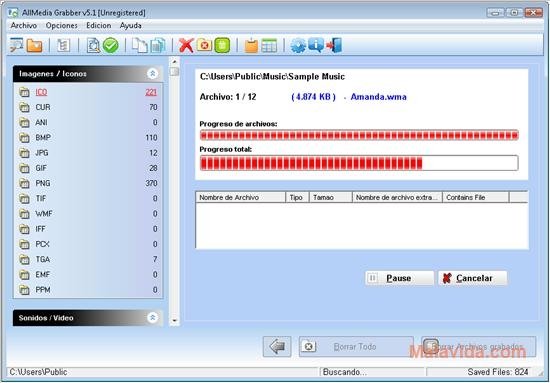Click the file preview magnifier toolbar icon
The image size is (550, 383).
pyautogui.click(x=93, y=46)
